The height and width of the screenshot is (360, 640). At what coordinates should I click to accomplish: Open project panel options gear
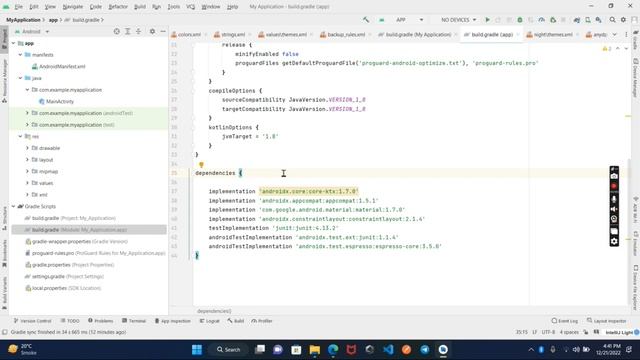[x=152, y=31]
